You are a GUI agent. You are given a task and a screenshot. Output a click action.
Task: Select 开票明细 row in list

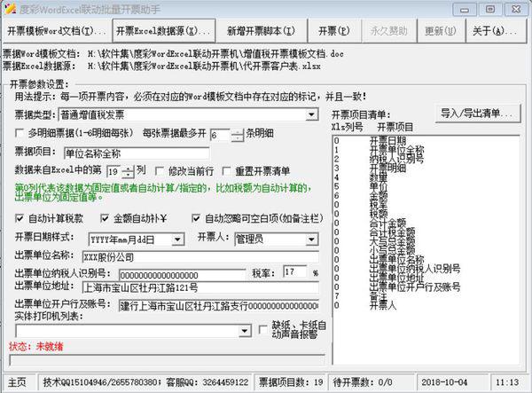(426, 168)
